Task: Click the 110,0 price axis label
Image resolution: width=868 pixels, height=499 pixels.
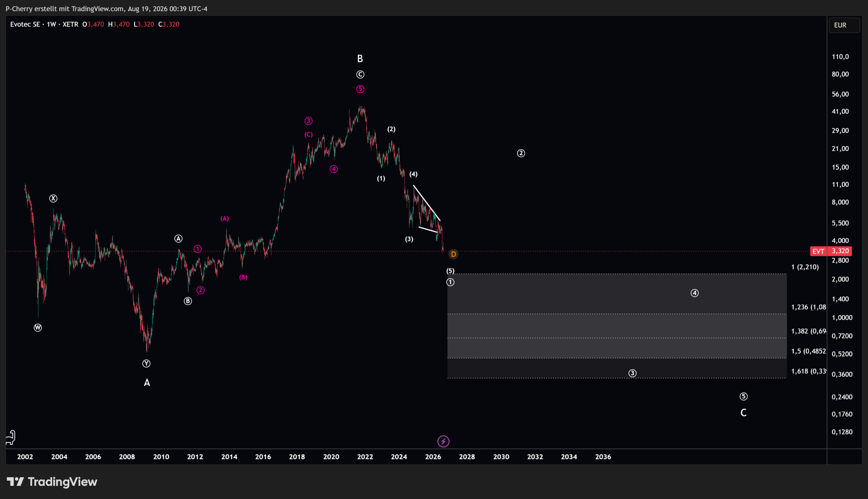Action: pos(840,57)
